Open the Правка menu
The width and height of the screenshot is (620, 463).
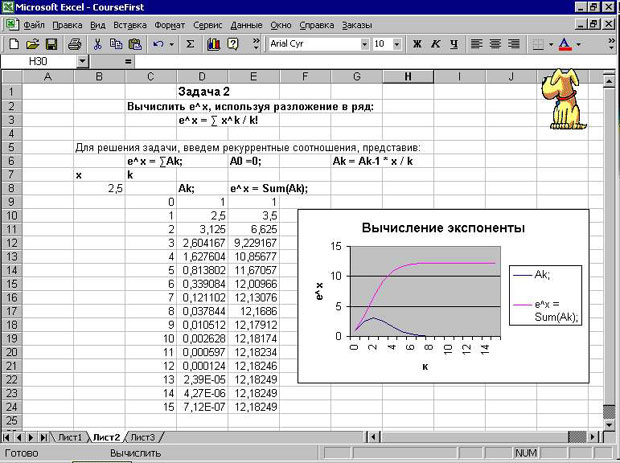coord(67,25)
